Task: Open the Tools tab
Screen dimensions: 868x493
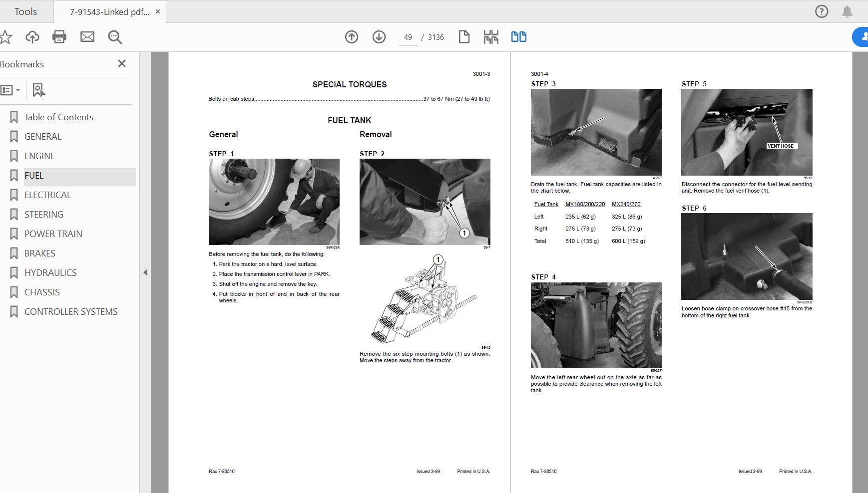Action: pos(25,11)
